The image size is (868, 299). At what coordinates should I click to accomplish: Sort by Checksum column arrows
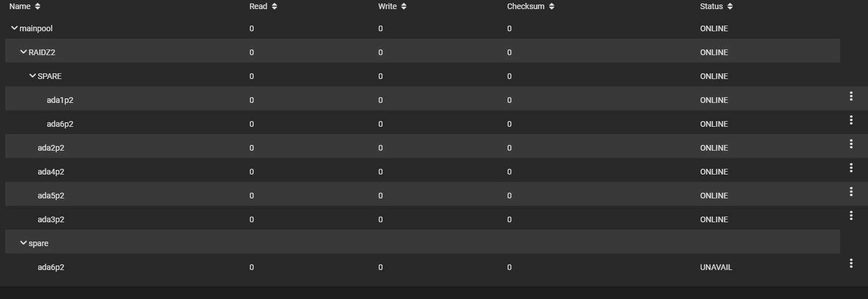[551, 6]
